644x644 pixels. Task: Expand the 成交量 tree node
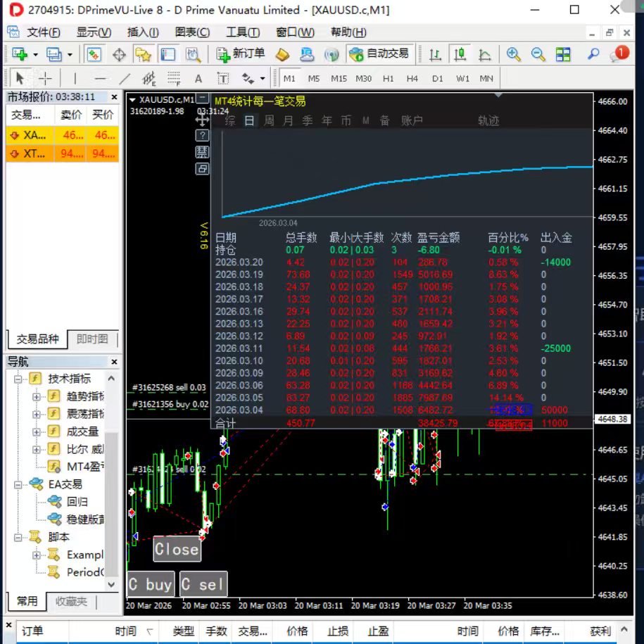click(x=36, y=431)
